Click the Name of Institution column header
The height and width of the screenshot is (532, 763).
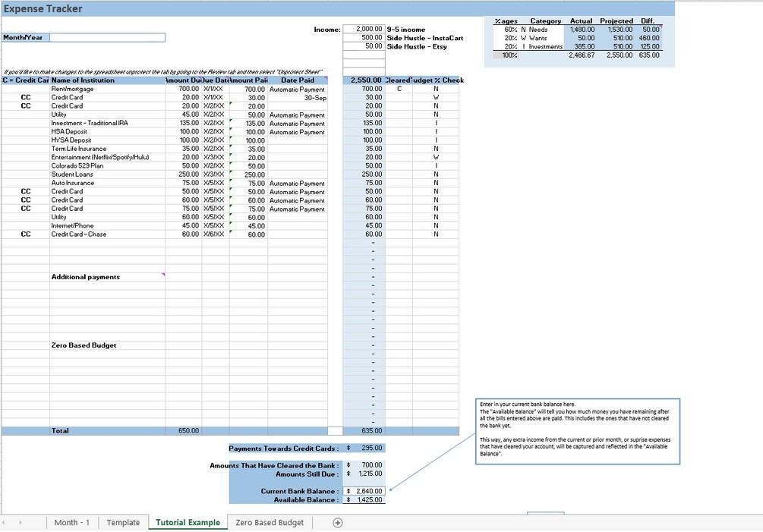pos(107,80)
